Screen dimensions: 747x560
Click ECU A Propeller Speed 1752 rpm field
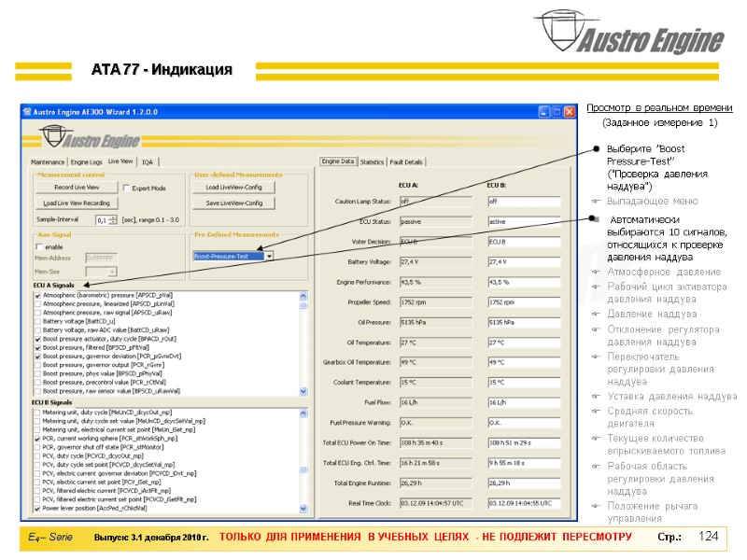coord(436,301)
